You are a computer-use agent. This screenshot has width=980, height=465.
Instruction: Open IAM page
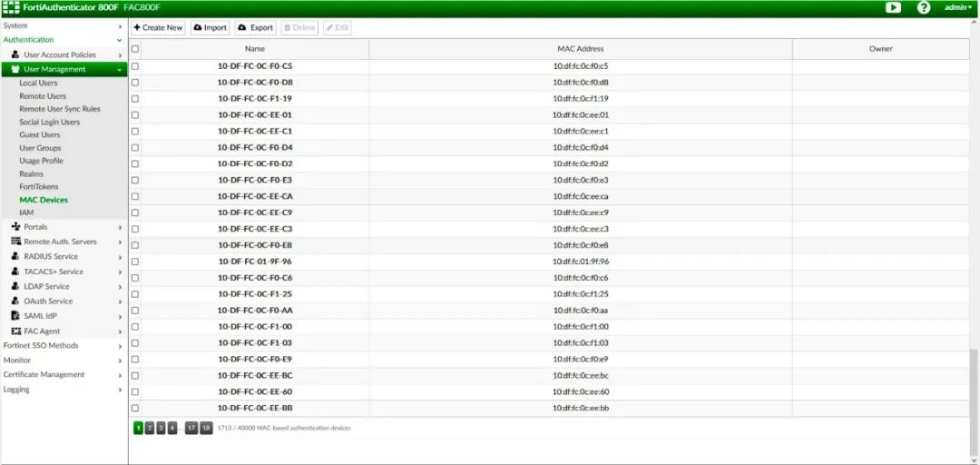coord(26,213)
